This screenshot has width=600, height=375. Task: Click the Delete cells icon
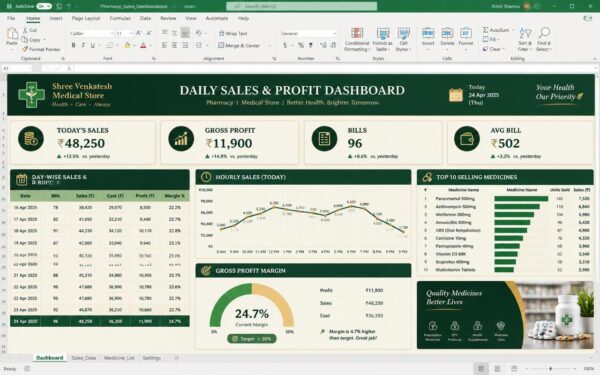click(x=447, y=33)
